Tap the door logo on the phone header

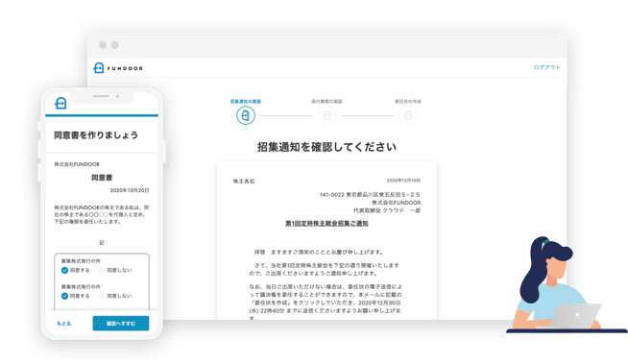[60, 103]
